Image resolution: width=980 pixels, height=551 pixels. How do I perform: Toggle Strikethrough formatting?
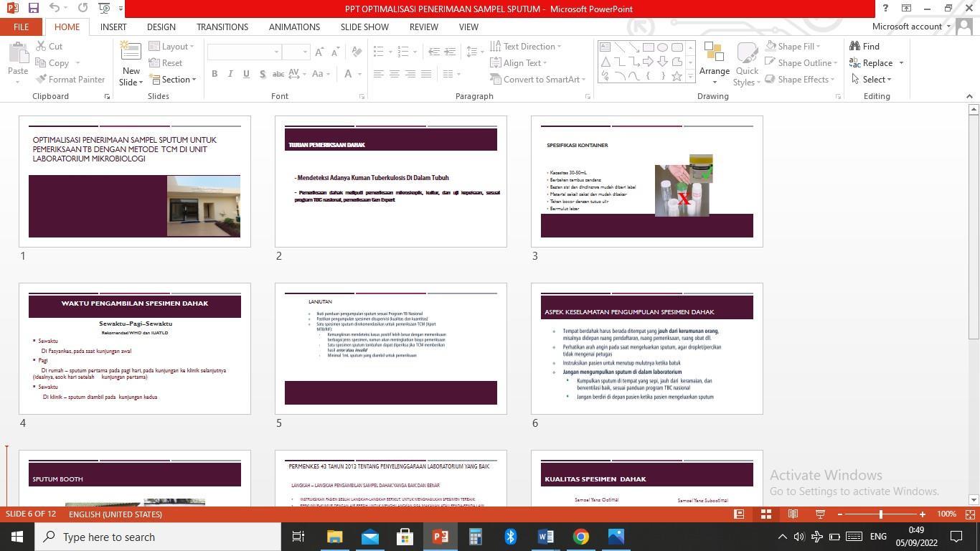[x=278, y=74]
